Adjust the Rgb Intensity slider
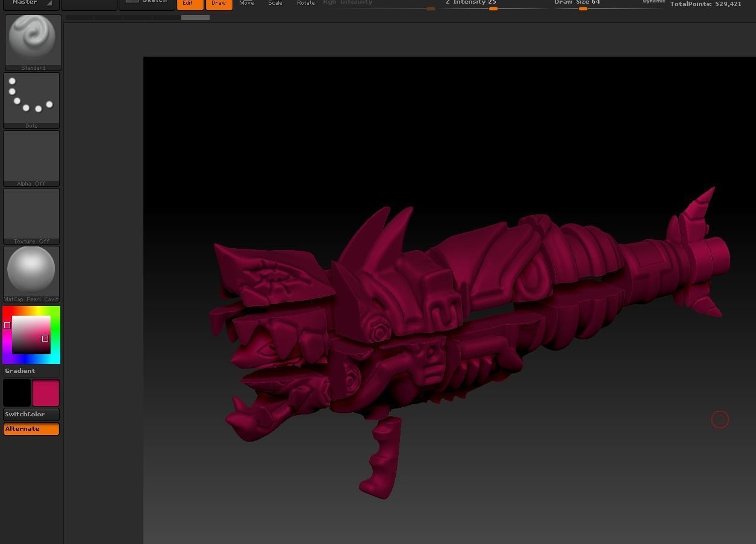The width and height of the screenshot is (756, 544). click(378, 5)
